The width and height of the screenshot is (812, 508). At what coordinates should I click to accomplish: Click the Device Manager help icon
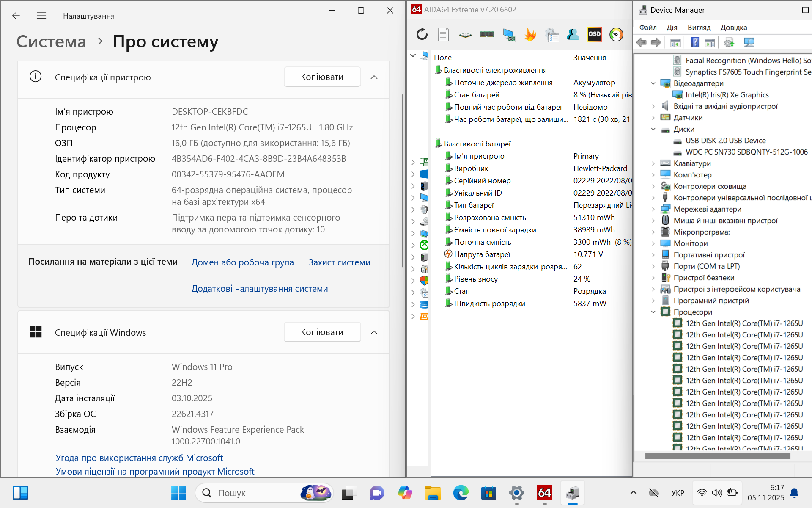[x=694, y=42]
